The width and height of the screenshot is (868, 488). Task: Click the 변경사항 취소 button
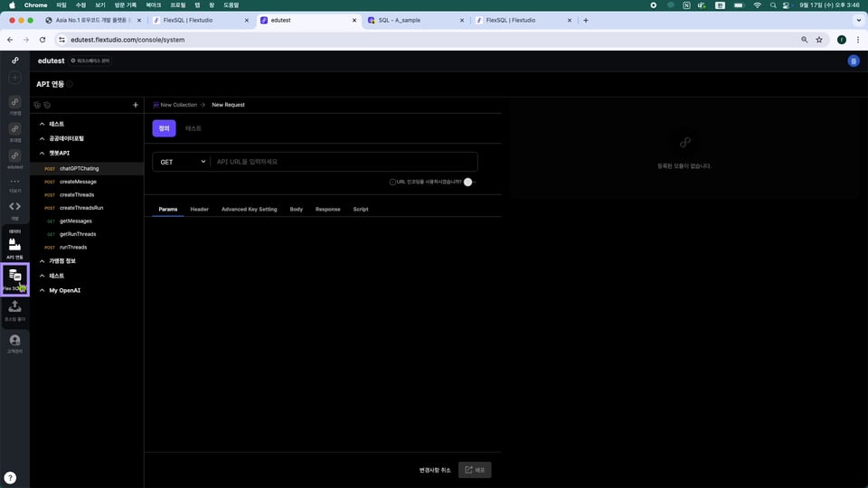[x=435, y=470]
